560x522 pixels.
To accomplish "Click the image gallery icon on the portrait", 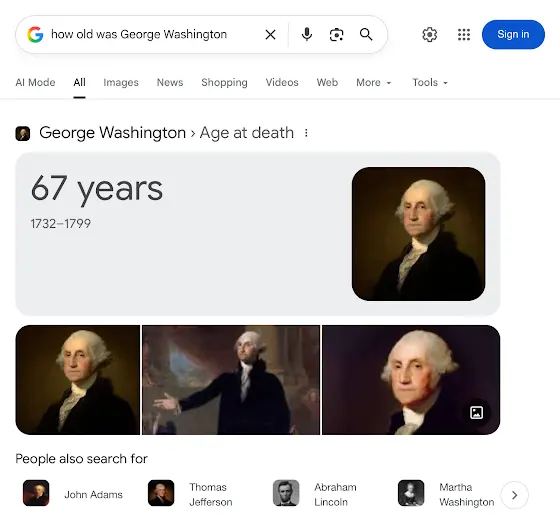I will click(476, 412).
